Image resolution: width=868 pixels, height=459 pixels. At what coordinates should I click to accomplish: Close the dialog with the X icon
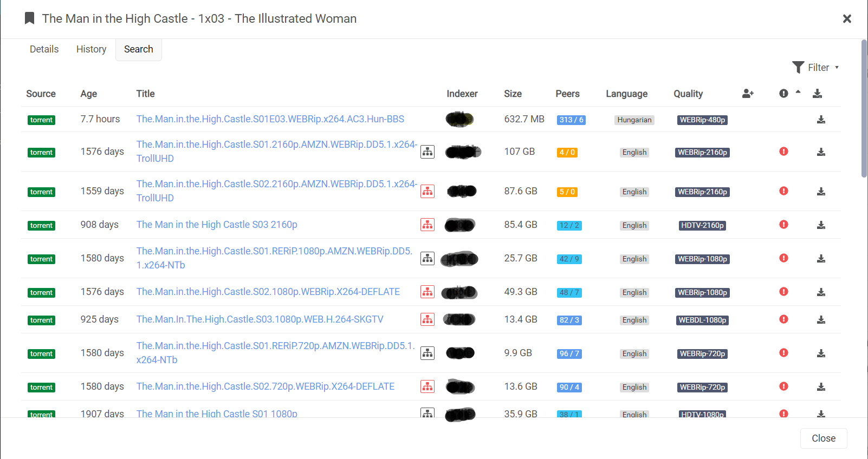click(847, 19)
